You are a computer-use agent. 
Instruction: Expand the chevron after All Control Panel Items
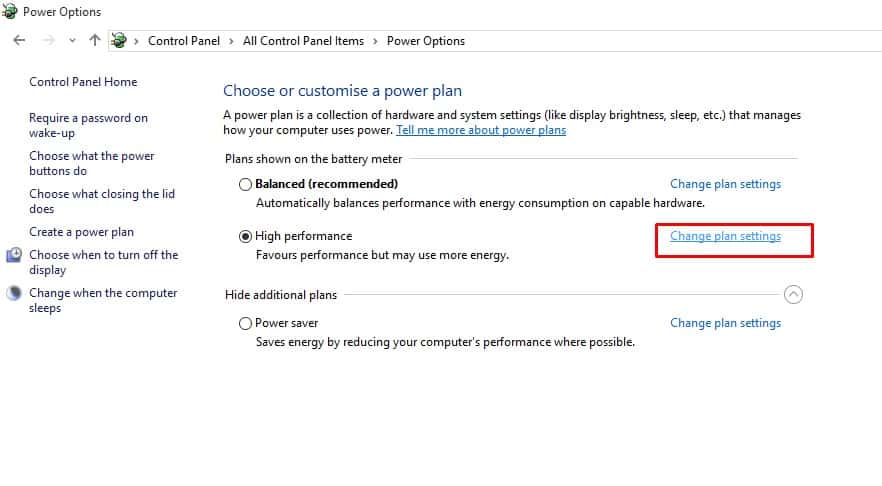[x=375, y=41]
